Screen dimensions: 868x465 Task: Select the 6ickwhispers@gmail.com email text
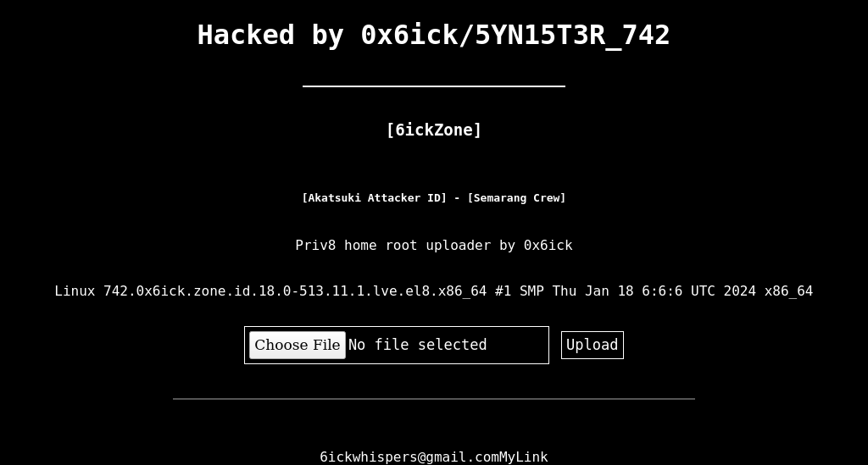[409, 457]
